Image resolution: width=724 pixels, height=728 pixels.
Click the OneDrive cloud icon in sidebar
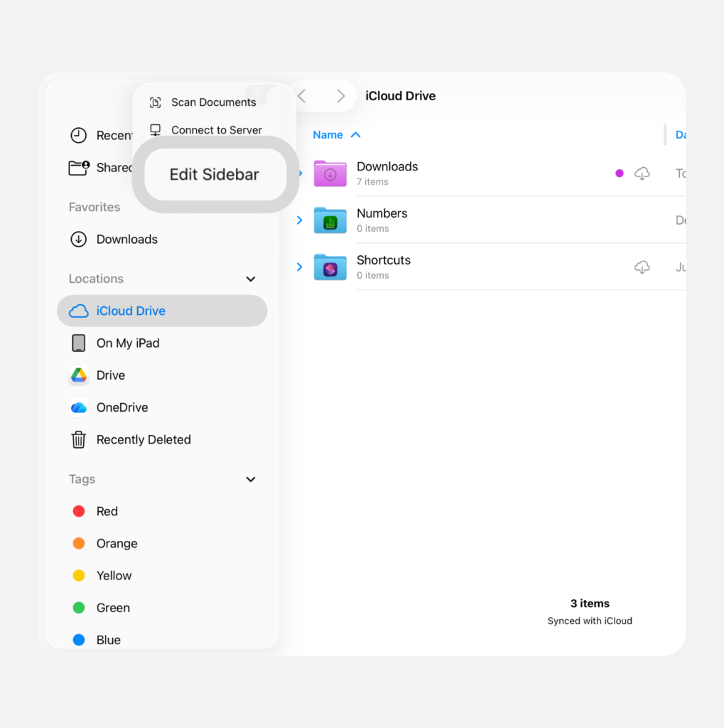coord(78,407)
